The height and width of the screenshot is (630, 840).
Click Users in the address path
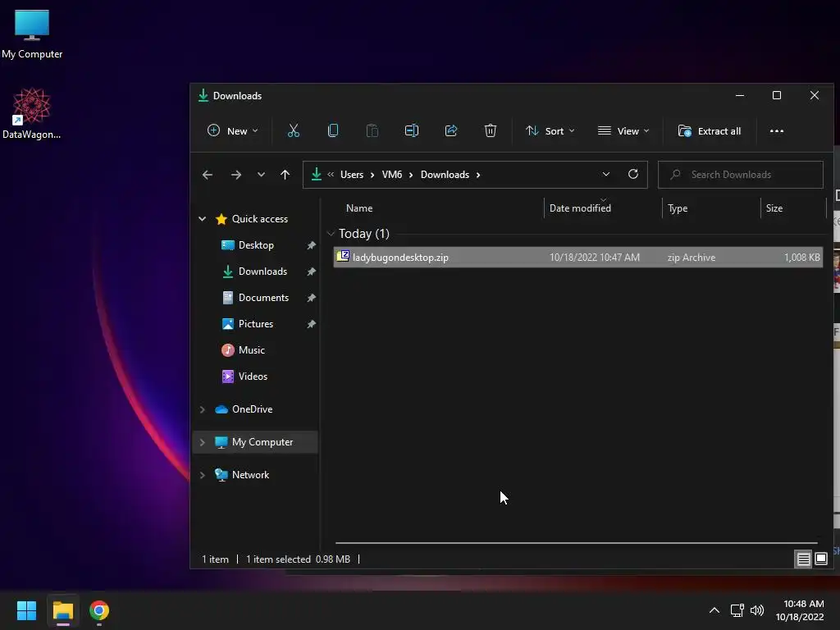352,175
